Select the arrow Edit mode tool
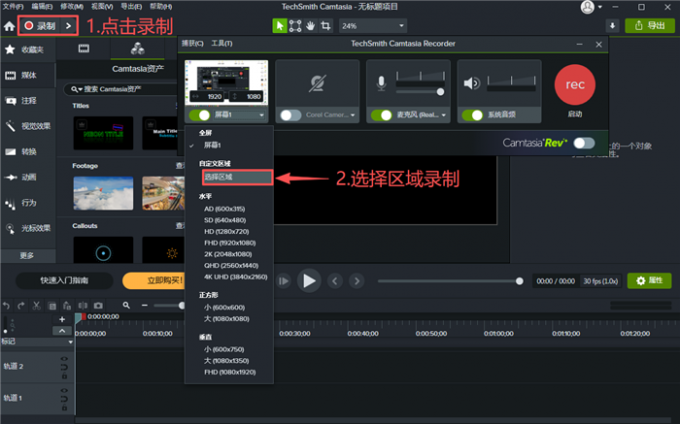680x424 pixels. point(279,26)
